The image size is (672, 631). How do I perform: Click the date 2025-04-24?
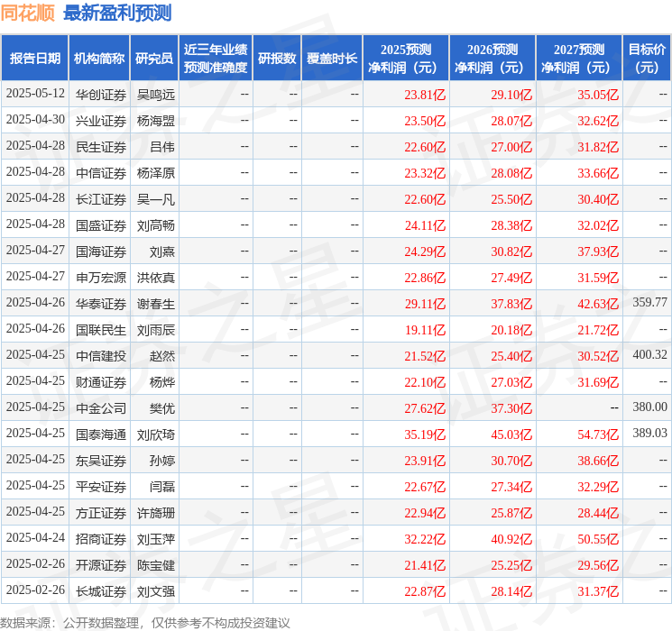click(x=35, y=537)
